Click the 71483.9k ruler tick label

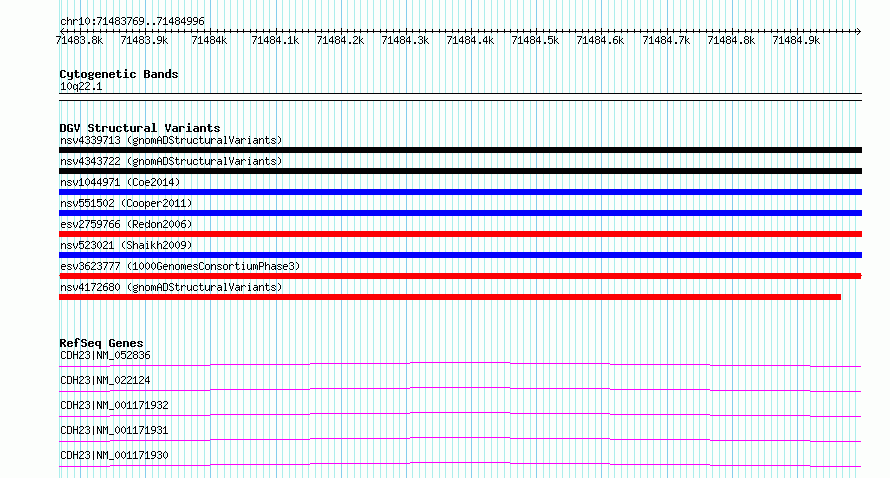(144, 40)
